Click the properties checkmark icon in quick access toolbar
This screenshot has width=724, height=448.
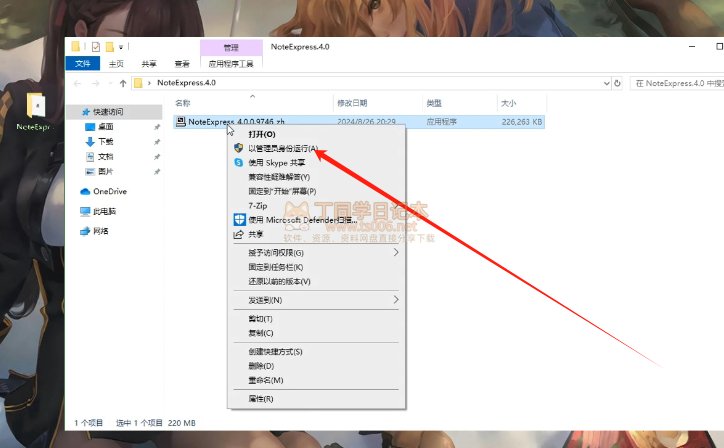tap(96, 47)
